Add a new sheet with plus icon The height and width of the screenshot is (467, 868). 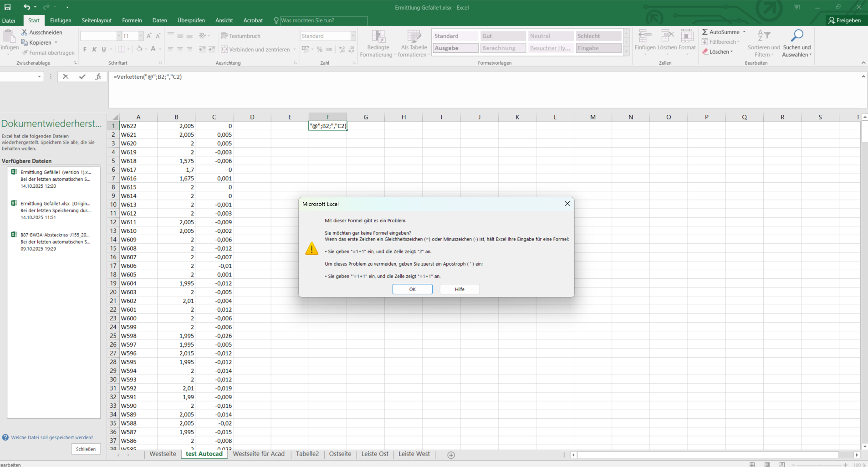click(x=451, y=455)
